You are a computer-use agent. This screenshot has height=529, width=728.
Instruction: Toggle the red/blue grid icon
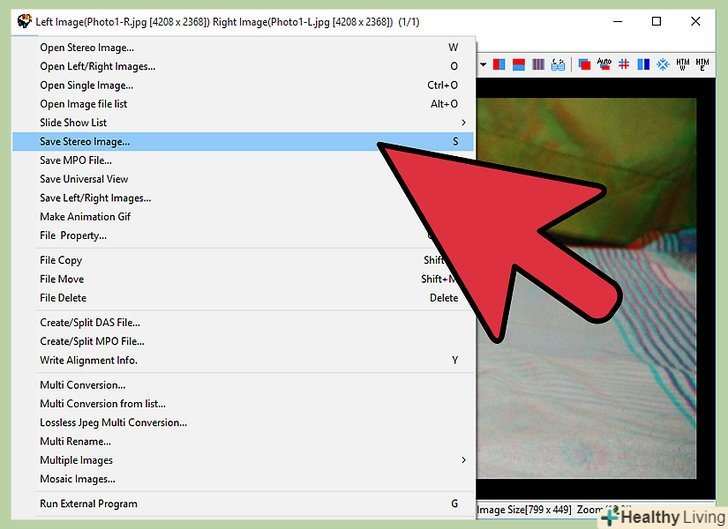[x=624, y=64]
